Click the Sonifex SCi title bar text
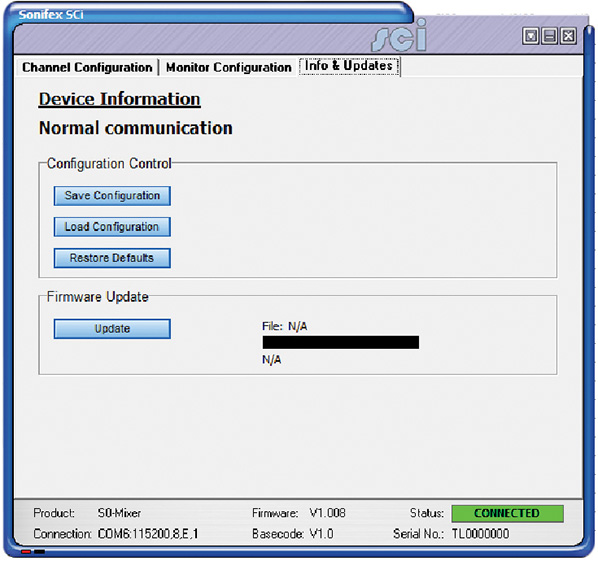The width and height of the screenshot is (598, 561). click(51, 14)
